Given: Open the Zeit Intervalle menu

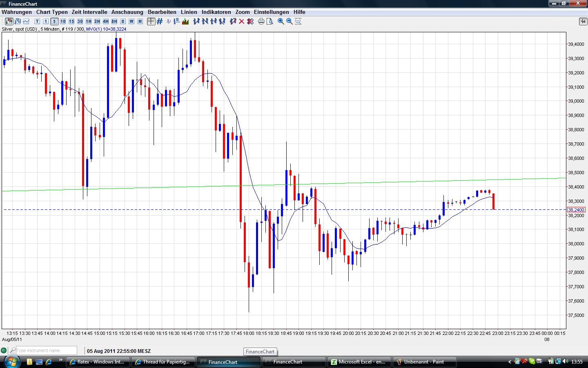Looking at the screenshot, I should pyautogui.click(x=89, y=12).
